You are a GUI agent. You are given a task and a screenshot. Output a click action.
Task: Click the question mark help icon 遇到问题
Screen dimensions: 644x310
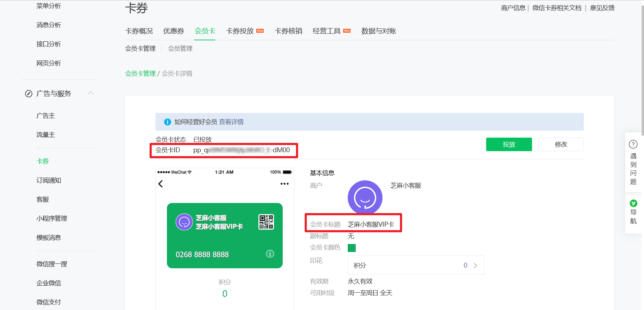633,144
